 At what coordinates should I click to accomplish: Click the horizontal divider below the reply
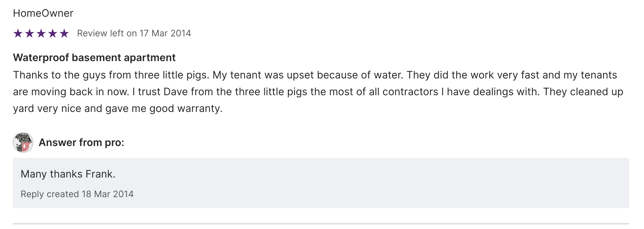coord(321,224)
